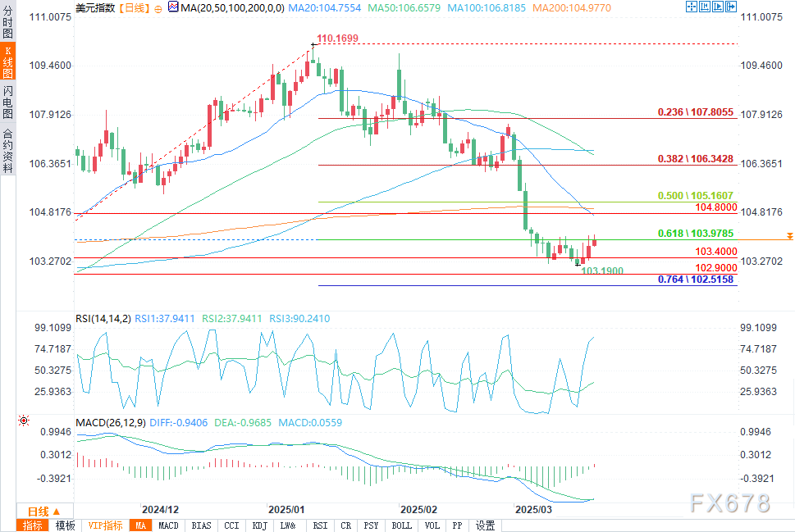Select the VOL indicator button
The image size is (795, 532).
pos(432,525)
